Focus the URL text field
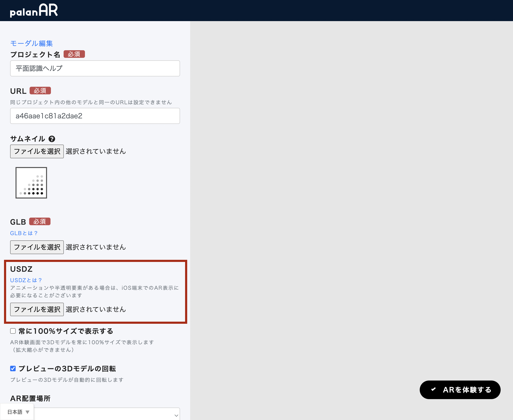 95,116
